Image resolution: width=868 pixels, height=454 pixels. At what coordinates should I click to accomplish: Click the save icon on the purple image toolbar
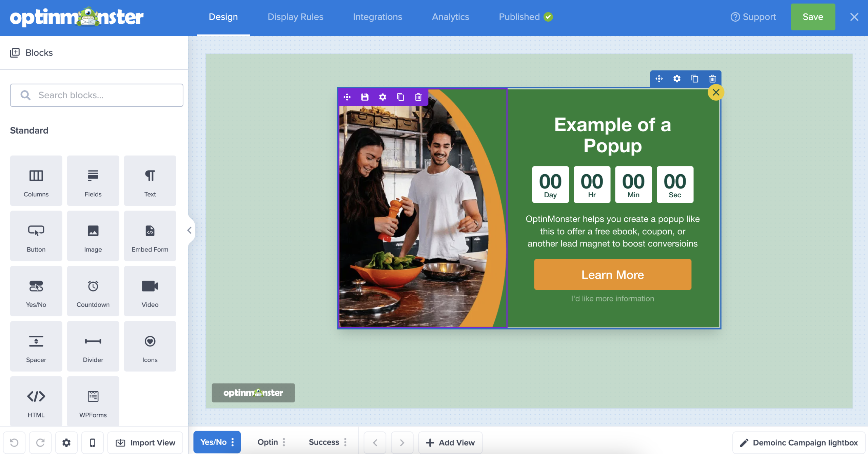[x=365, y=97]
